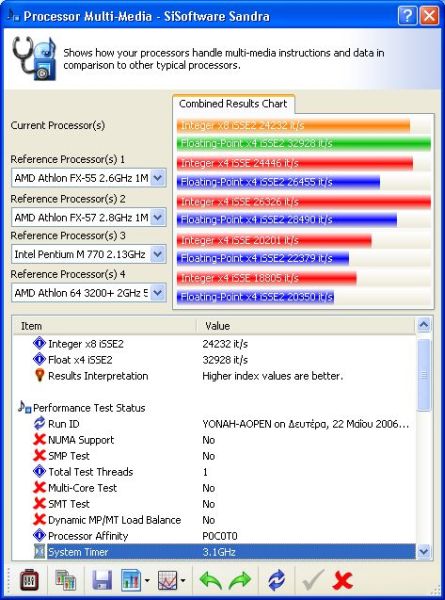The height and width of the screenshot is (600, 445).
Task: Click the line graph view icon
Action: 167,580
